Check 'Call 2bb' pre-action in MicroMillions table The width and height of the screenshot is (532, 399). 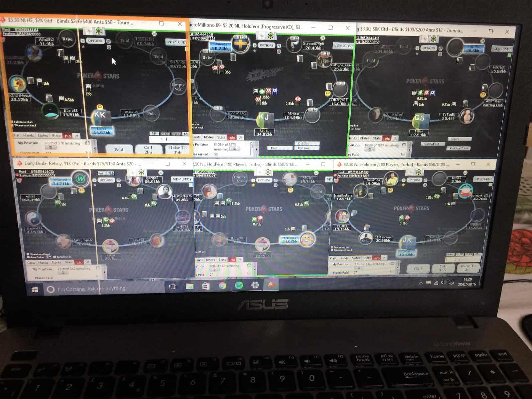306,143
